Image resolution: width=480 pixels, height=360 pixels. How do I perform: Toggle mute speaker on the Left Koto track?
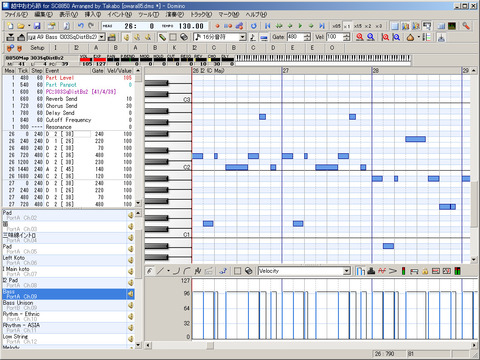tap(131, 260)
